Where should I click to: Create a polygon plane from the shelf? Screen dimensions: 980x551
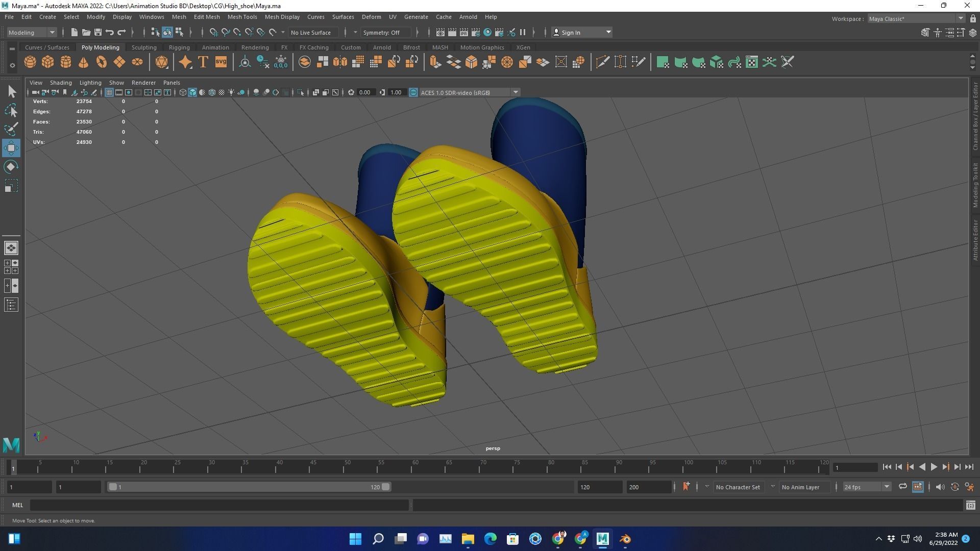(x=119, y=62)
